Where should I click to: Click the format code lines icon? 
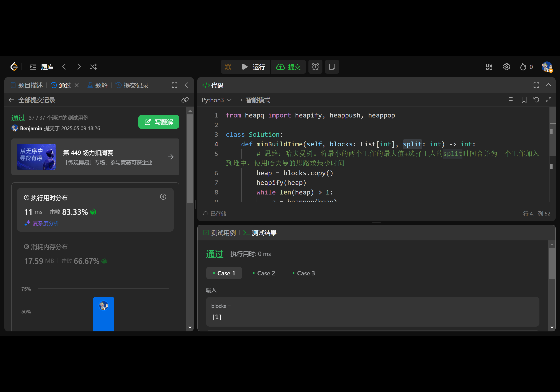click(512, 100)
